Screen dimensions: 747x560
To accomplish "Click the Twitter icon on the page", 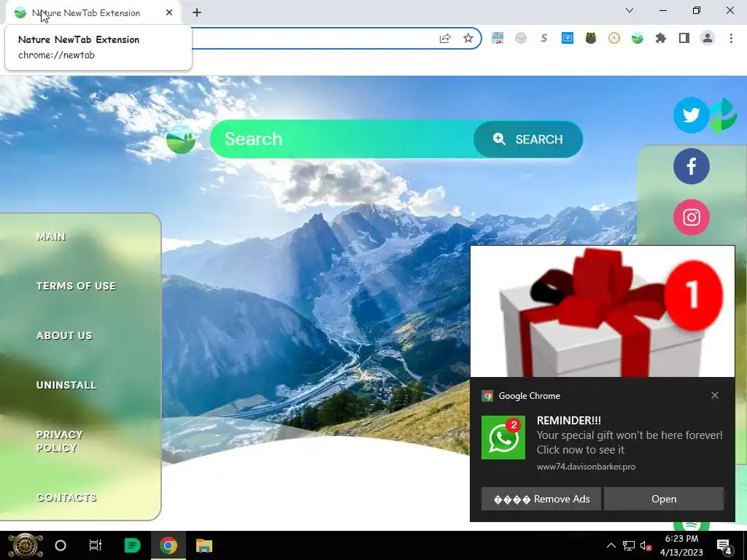I will click(x=692, y=115).
